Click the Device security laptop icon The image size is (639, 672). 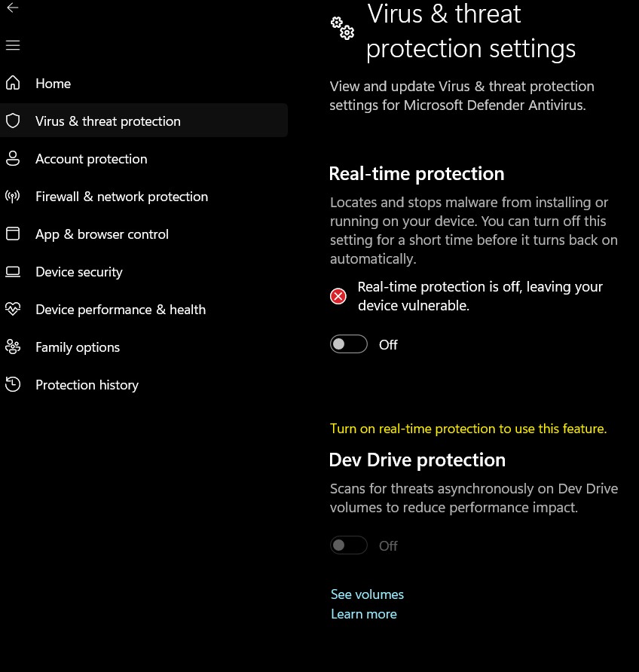[x=12, y=272]
